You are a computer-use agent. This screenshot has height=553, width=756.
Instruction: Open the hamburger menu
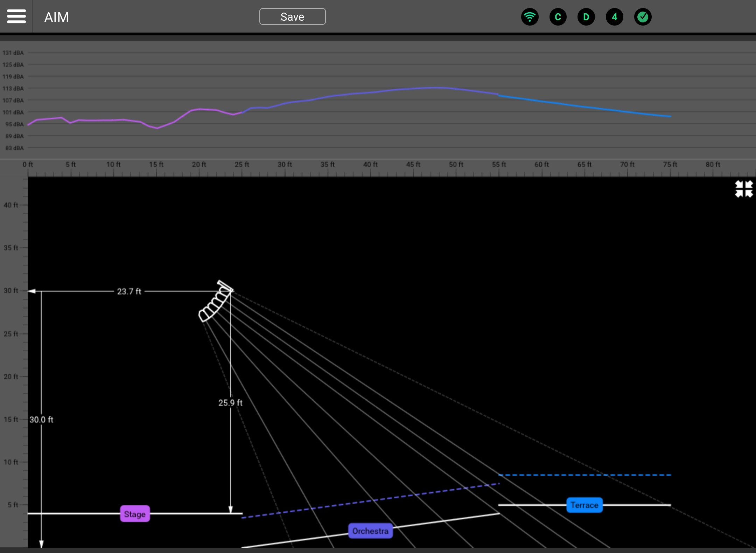[16, 16]
